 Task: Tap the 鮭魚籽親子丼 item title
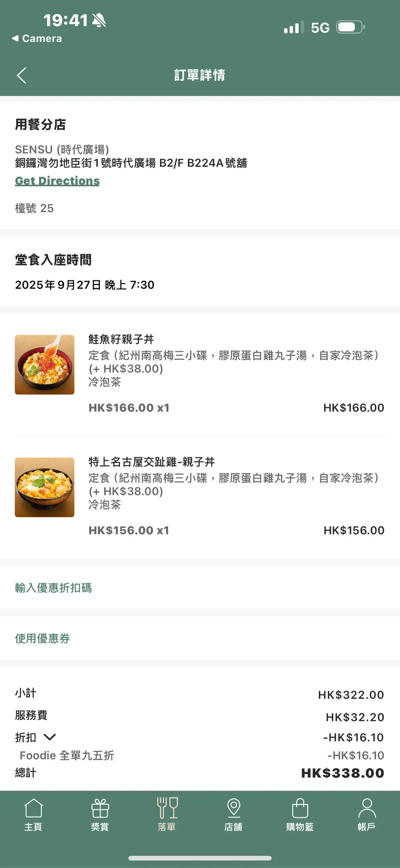(121, 339)
